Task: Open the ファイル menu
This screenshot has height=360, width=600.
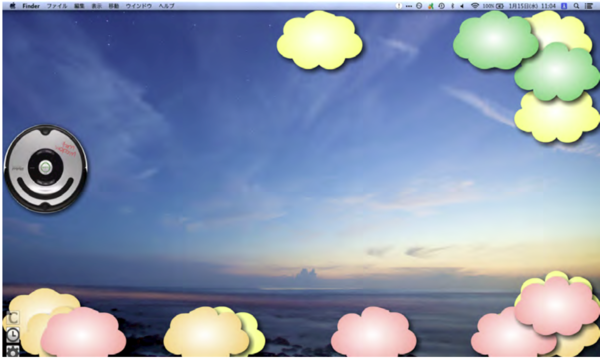Action: [57, 6]
